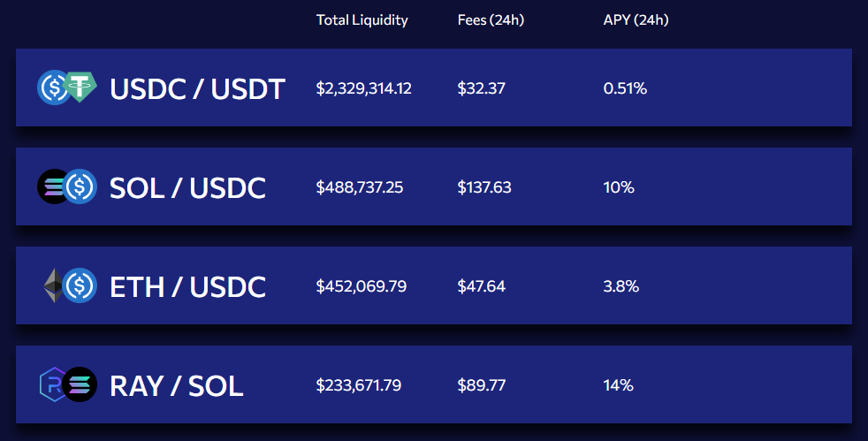This screenshot has width=868, height=441.
Task: Click the Ethereum diamond icon
Action: pyautogui.click(x=54, y=285)
